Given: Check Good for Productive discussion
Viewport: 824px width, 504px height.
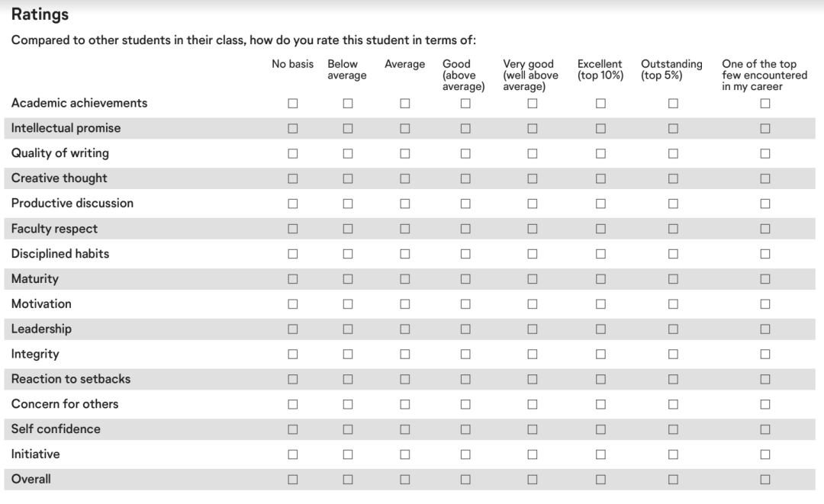Looking at the screenshot, I should click(465, 204).
